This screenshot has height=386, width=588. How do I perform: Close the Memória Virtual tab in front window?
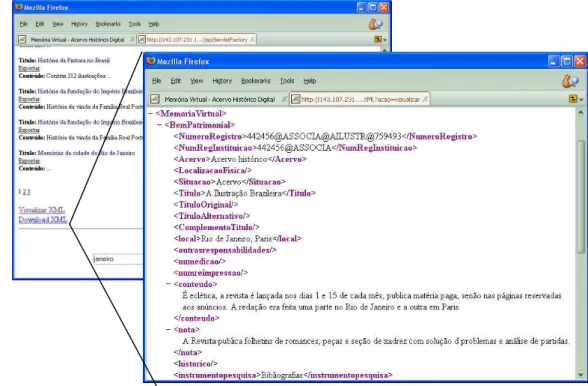[x=284, y=99]
